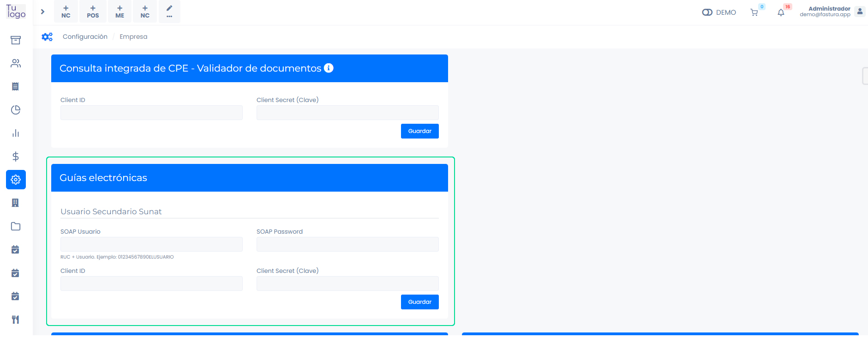Toggle the DEMO switch
Screen dimensions: 868x338
point(707,12)
